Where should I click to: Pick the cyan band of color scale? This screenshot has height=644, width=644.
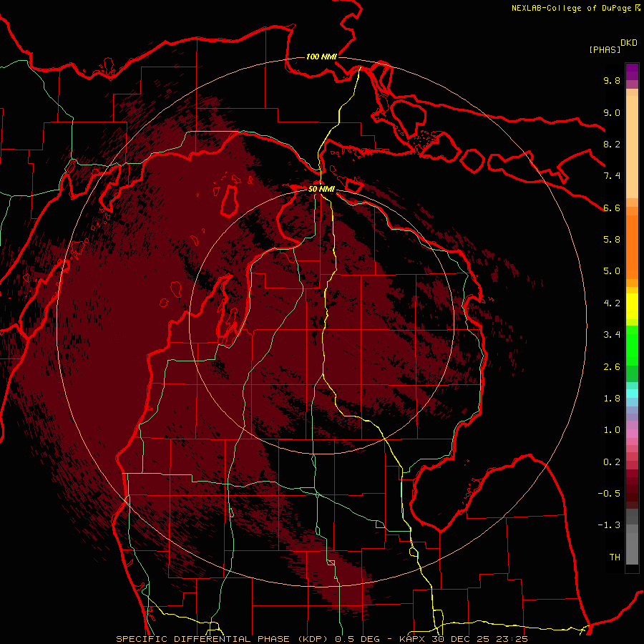[x=632, y=394]
